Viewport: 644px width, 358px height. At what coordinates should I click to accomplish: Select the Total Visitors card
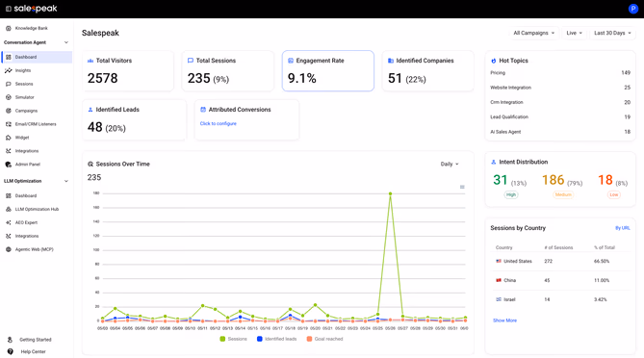pos(128,70)
